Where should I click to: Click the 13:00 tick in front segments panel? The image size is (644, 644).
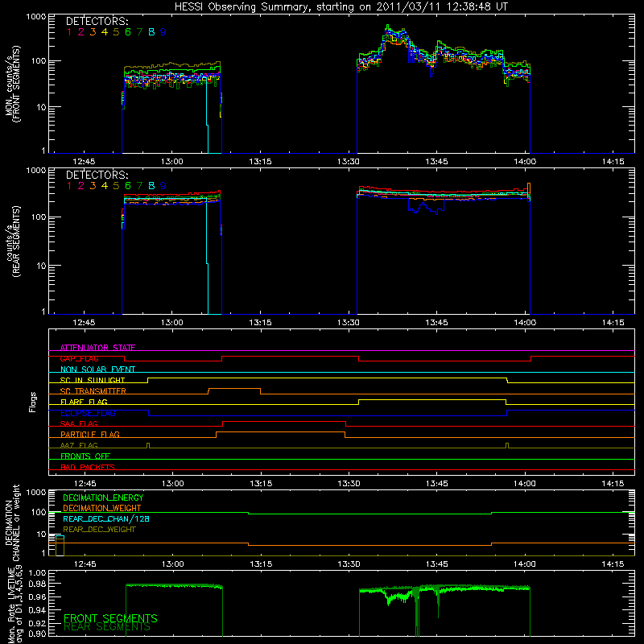171,162
